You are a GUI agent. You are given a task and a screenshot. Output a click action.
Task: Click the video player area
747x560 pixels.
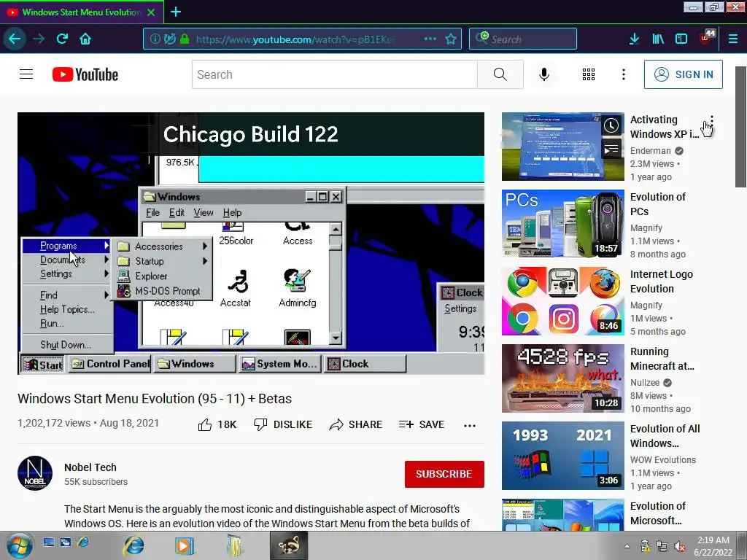251,244
